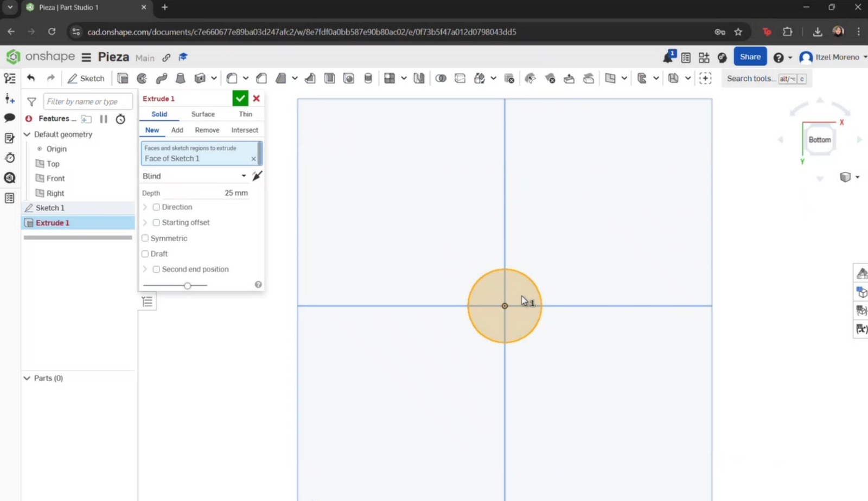
Task: Select the Sweep tool
Action: [x=161, y=78]
